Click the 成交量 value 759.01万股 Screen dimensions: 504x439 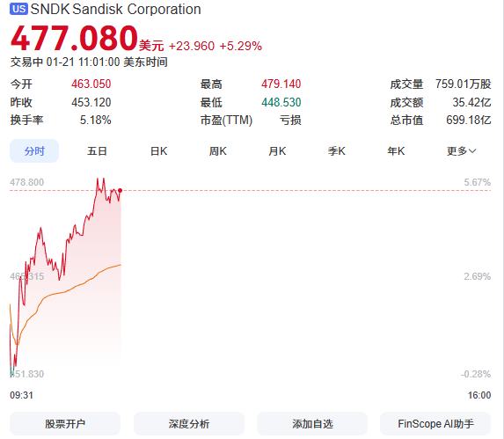(464, 84)
